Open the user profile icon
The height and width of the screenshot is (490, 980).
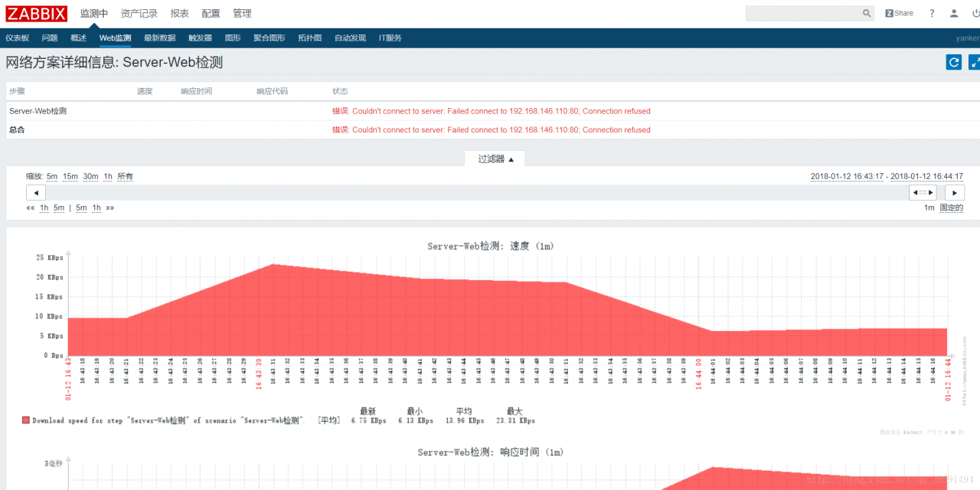tap(954, 13)
